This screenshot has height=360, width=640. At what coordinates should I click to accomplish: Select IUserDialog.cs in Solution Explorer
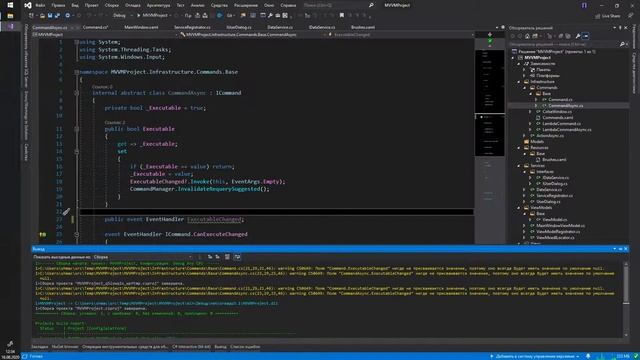coord(555,184)
